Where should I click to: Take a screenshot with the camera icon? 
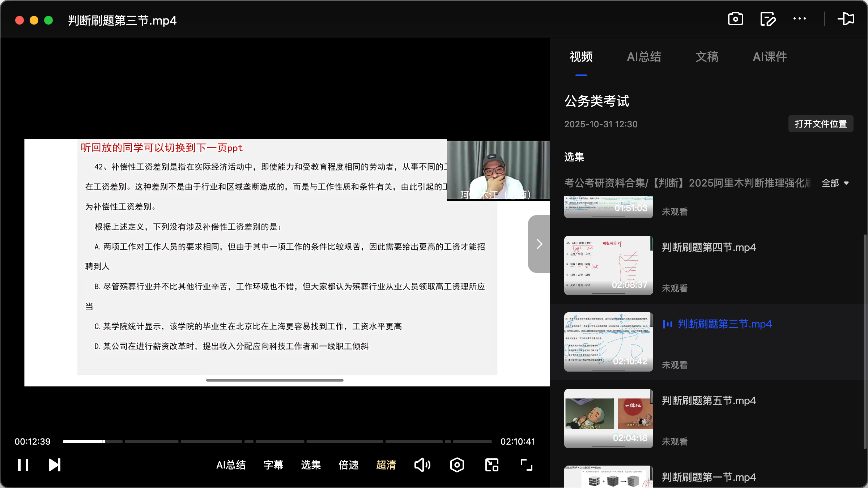(736, 19)
